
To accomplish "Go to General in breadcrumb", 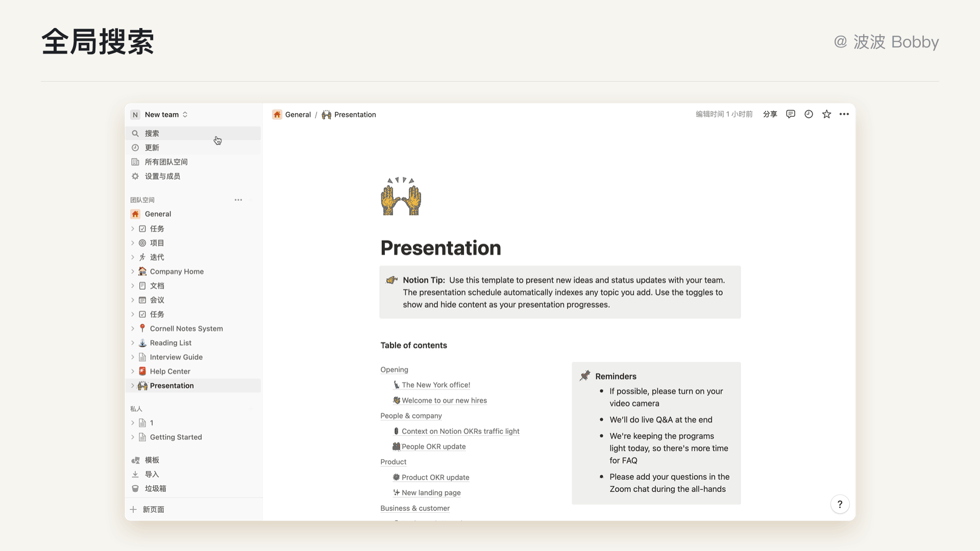I will click(x=298, y=115).
